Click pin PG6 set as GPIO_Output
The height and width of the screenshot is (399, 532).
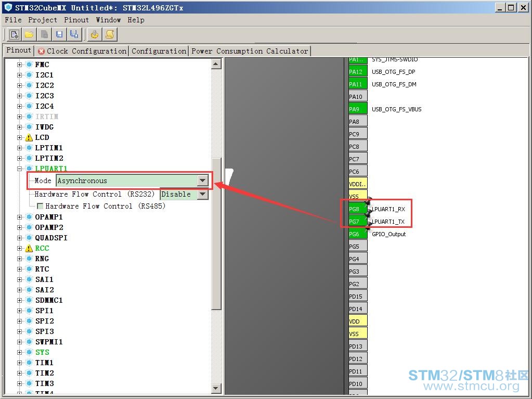tap(358, 234)
